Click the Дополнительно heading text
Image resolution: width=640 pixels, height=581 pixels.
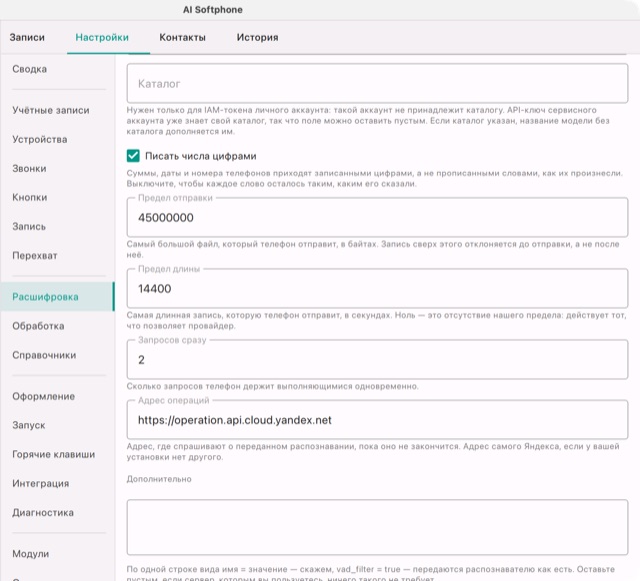[159, 479]
